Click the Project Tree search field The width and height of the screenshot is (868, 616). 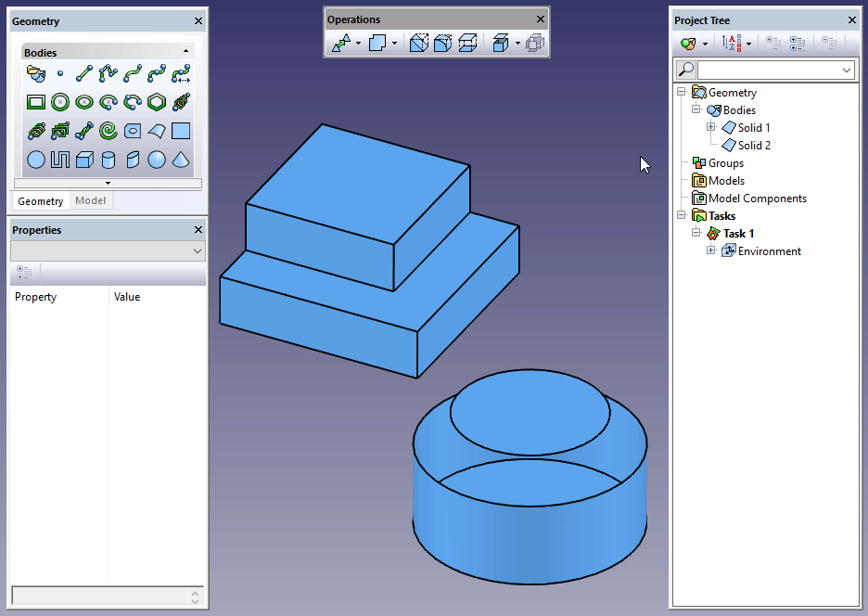pyautogui.click(x=768, y=70)
